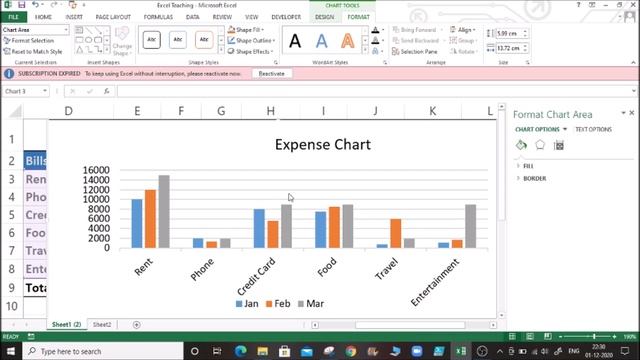This screenshot has width=640, height=360.
Task: Select the Expense Chart title
Action: coord(323,144)
